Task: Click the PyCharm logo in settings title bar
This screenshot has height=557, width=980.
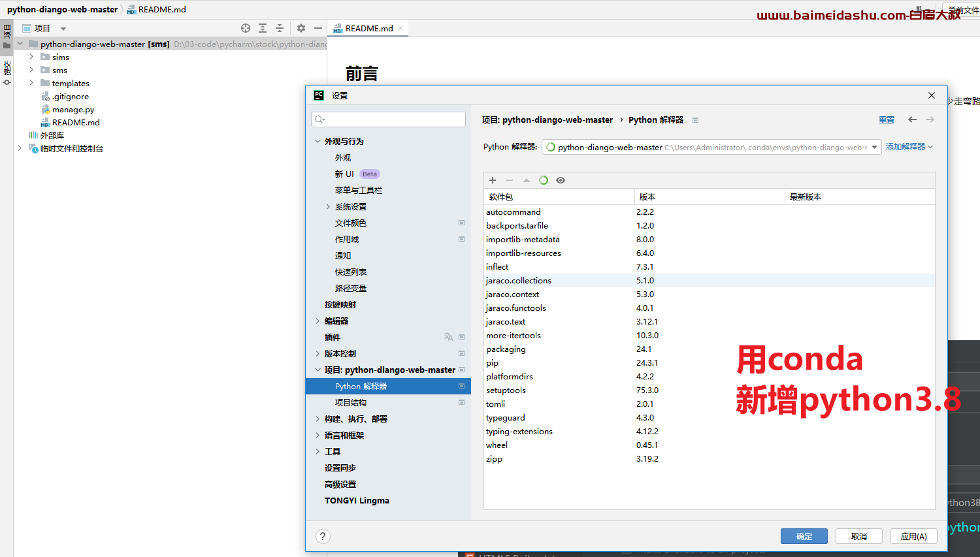Action: click(x=319, y=95)
